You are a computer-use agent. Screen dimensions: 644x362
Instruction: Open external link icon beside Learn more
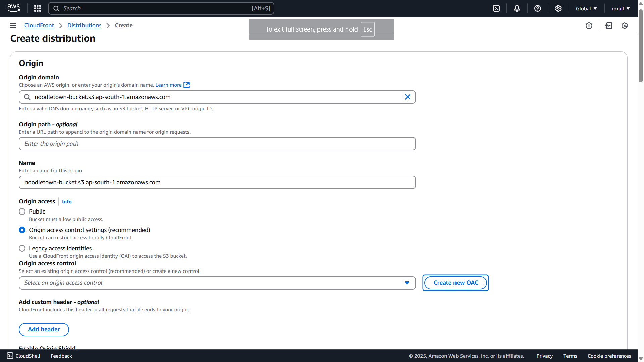pos(186,85)
